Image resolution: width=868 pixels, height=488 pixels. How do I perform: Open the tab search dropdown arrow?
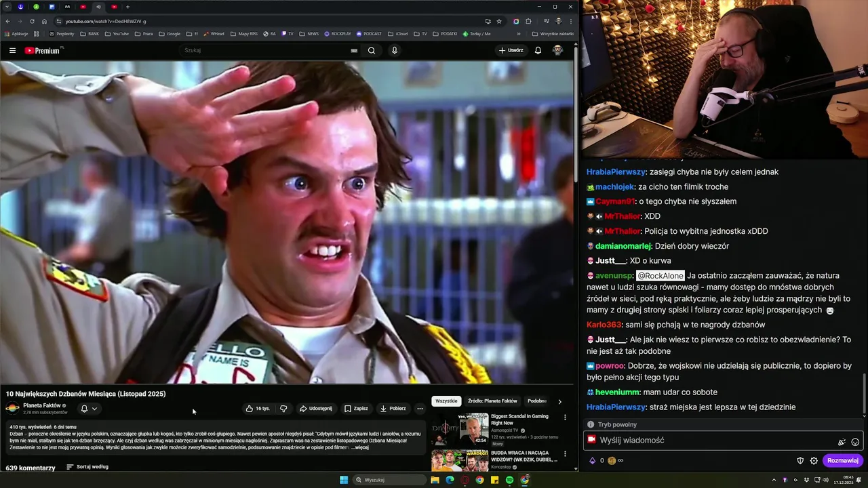pos(5,7)
